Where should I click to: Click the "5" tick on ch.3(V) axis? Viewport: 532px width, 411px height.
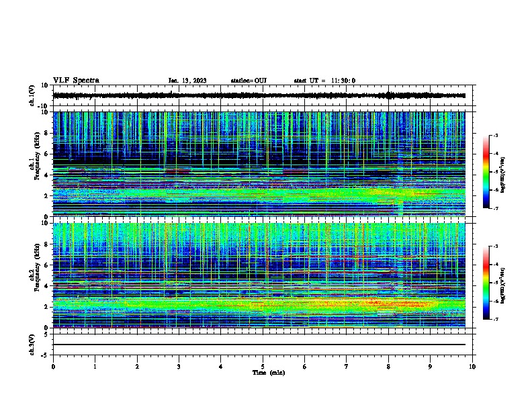[x=46, y=334]
